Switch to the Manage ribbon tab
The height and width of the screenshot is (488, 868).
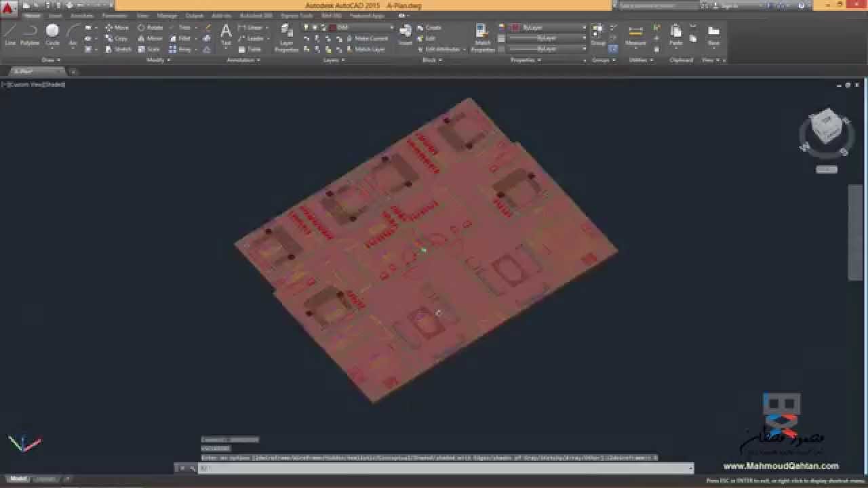point(167,16)
